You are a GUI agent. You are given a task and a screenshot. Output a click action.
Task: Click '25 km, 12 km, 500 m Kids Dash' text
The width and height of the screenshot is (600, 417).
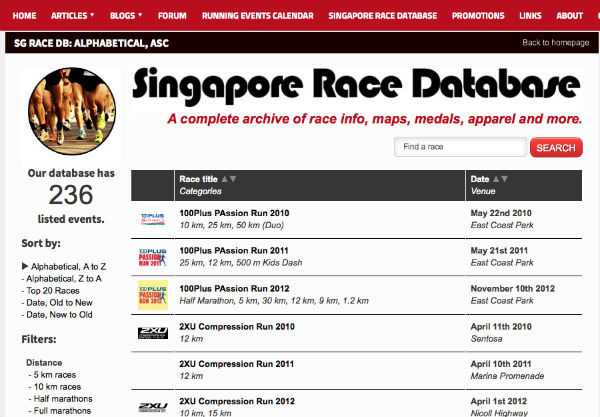pyautogui.click(x=241, y=262)
